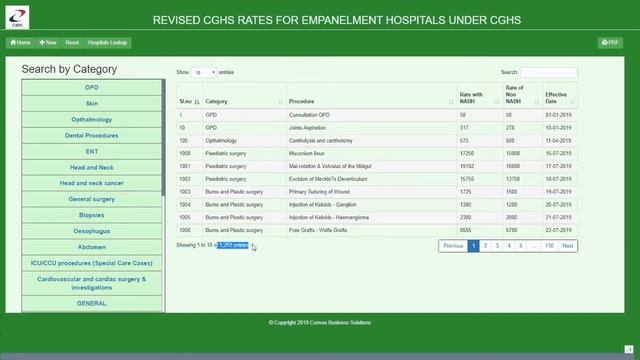Click the 'Meconium Ileus' procedure cell
The width and height of the screenshot is (640, 360).
pyautogui.click(x=371, y=153)
